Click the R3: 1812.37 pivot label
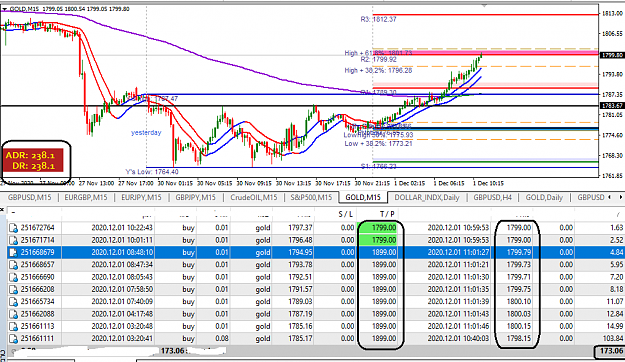The height and width of the screenshot is (362, 625). [378, 19]
